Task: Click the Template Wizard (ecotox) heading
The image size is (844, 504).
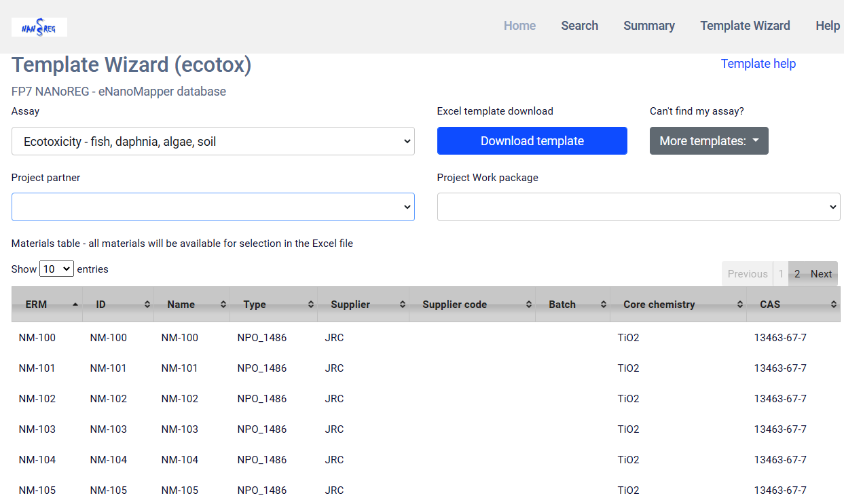Action: coord(132,65)
